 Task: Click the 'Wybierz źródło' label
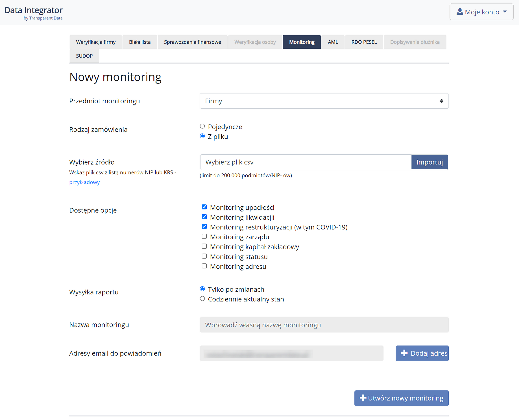(92, 162)
